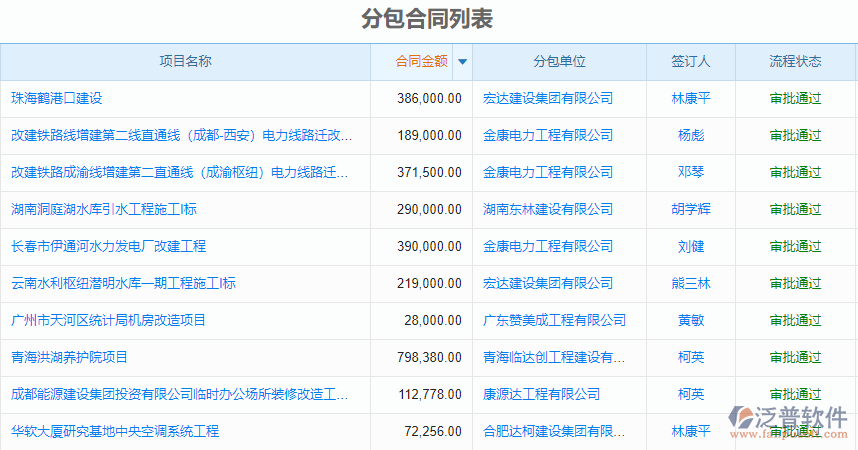Open project 改建铁路线增建第二线直通线（成都-西安）
Screen dimensions: 858x450
(182, 135)
